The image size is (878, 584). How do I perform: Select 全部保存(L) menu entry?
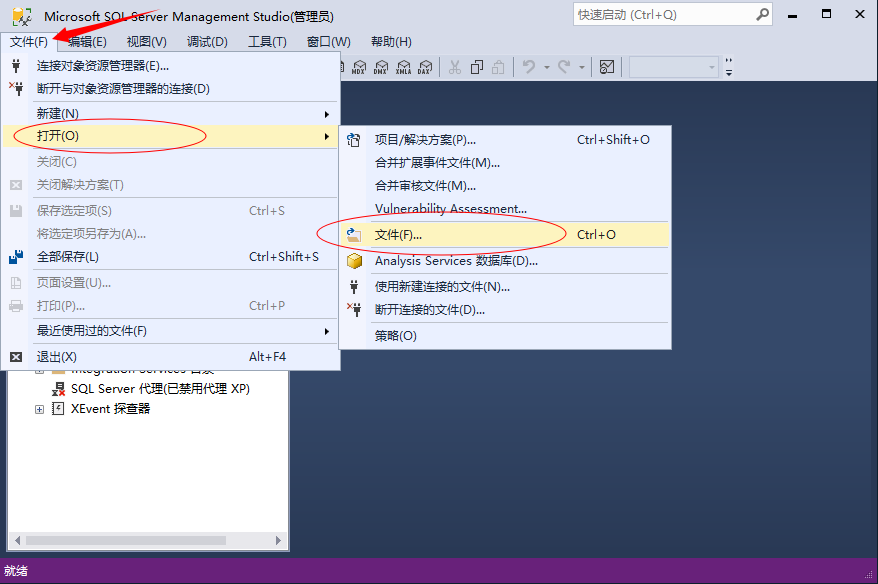171,256
